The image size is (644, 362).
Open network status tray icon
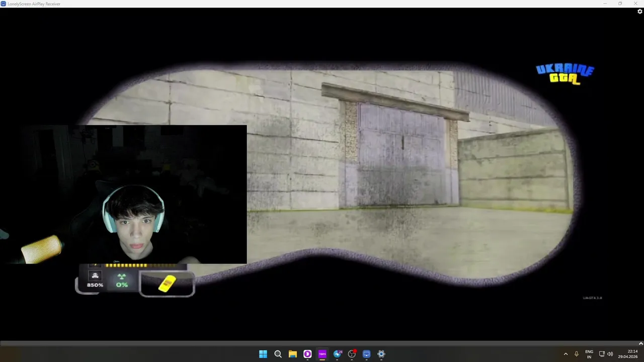pos(602,354)
